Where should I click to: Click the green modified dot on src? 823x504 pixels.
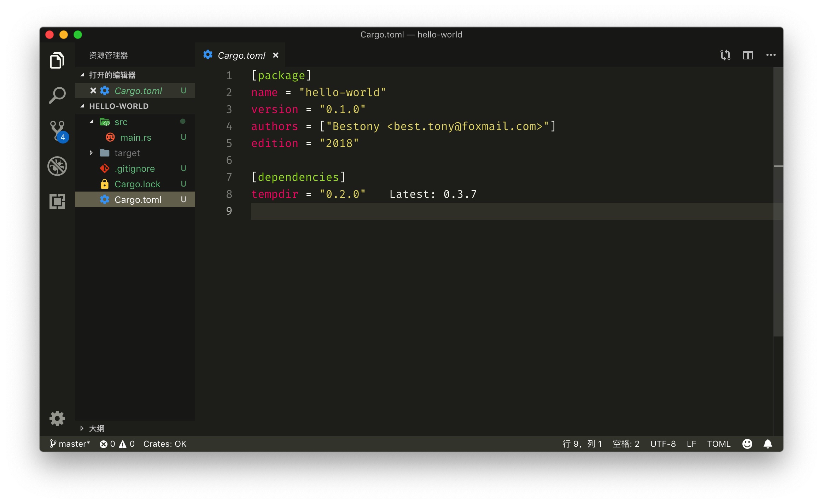pyautogui.click(x=183, y=122)
